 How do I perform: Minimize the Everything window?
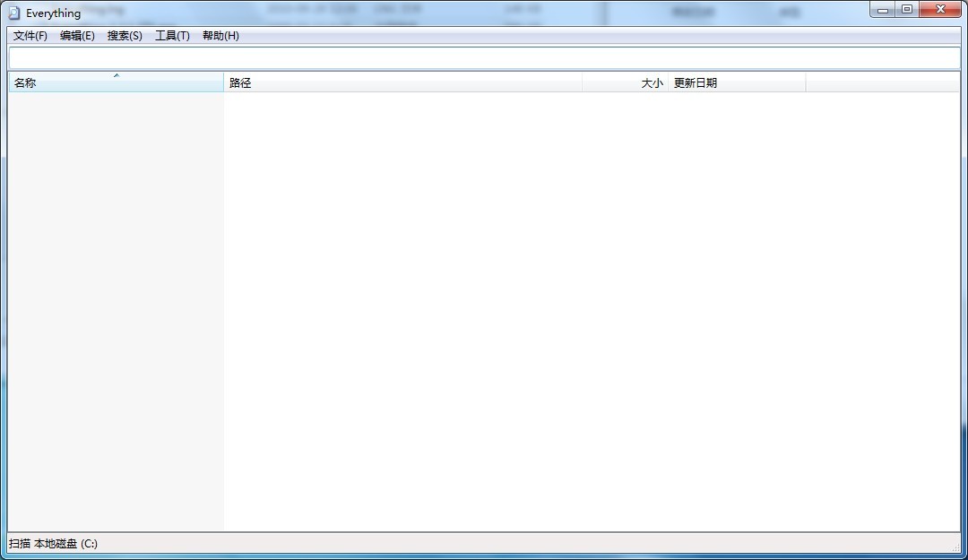(x=883, y=10)
